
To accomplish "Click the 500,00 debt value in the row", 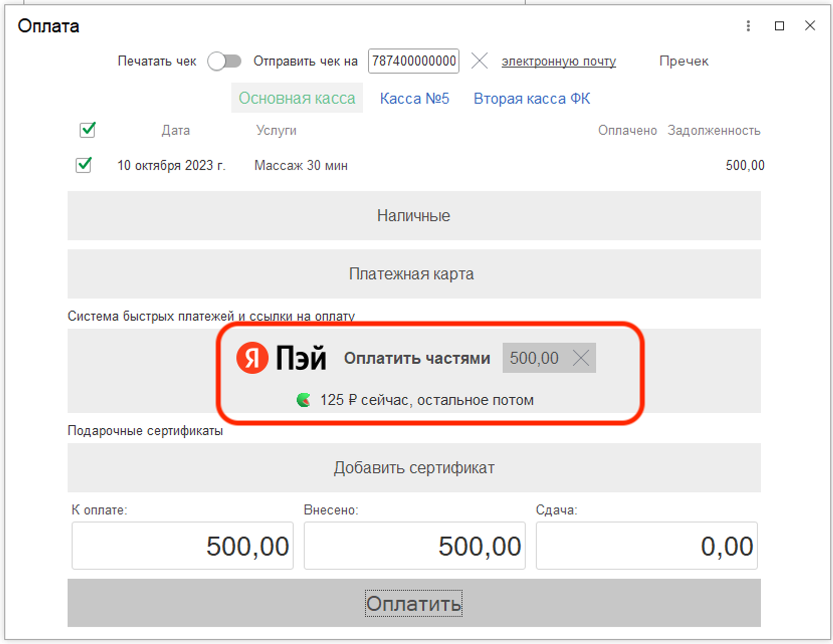I will pos(745,166).
